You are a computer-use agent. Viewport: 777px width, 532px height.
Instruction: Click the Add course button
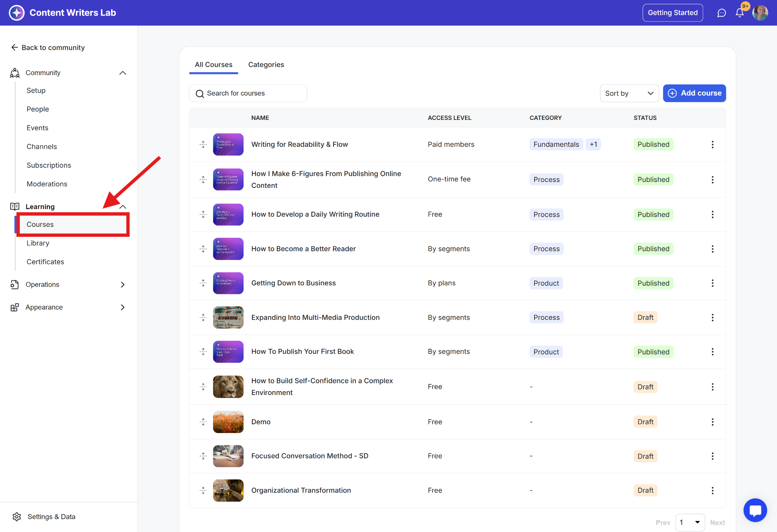click(694, 93)
